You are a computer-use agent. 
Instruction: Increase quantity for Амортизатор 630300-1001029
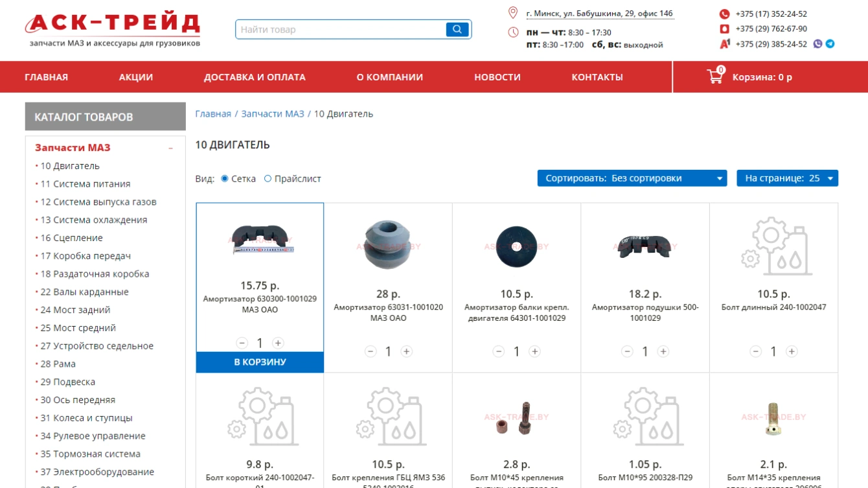coord(278,343)
